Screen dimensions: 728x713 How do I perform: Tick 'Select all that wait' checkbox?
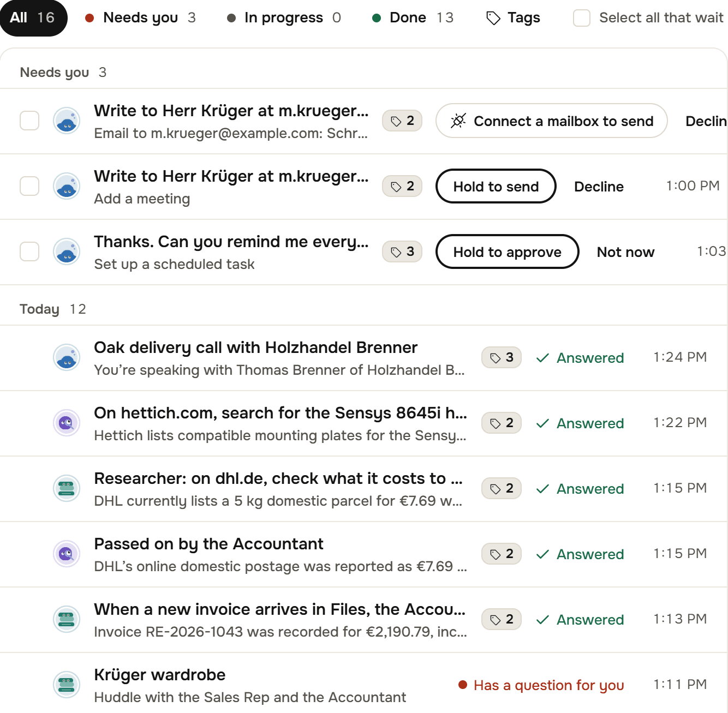point(582,18)
